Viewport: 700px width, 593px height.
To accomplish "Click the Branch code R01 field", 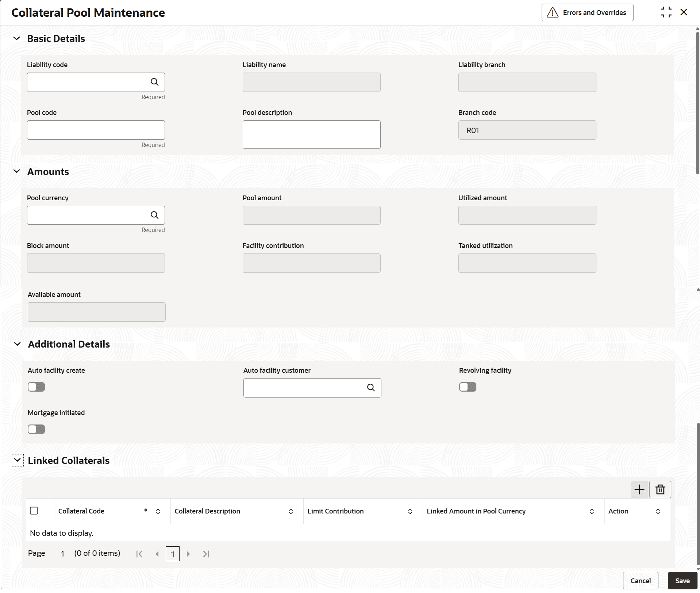I will coord(527,130).
